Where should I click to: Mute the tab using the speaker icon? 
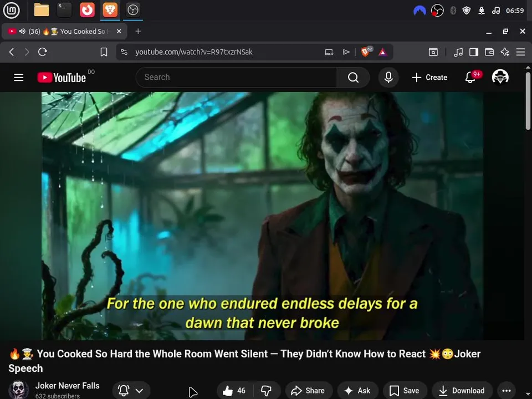(22, 31)
